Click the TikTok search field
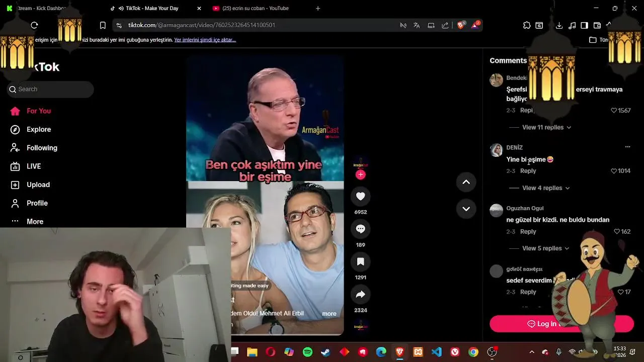This screenshot has height=362, width=644. (50, 89)
